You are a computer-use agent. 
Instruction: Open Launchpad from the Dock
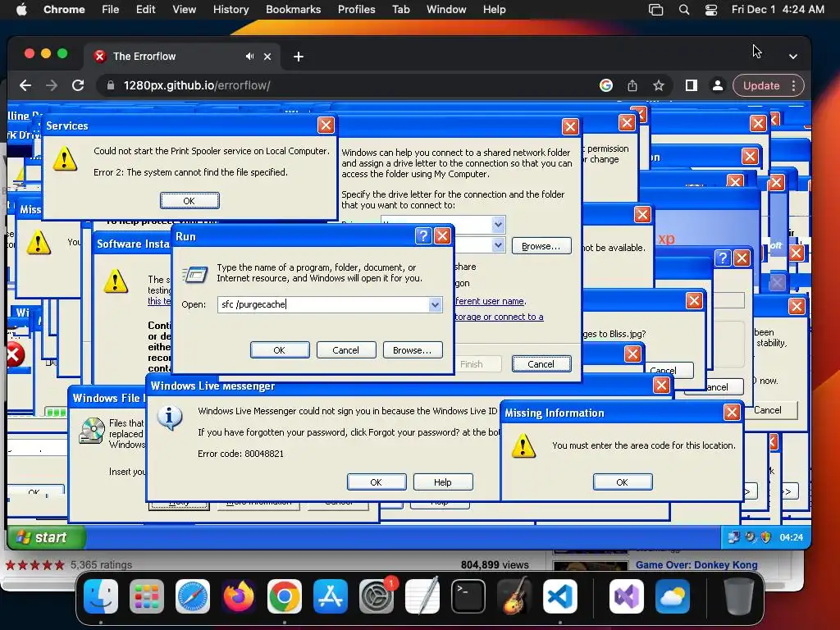pos(147,596)
